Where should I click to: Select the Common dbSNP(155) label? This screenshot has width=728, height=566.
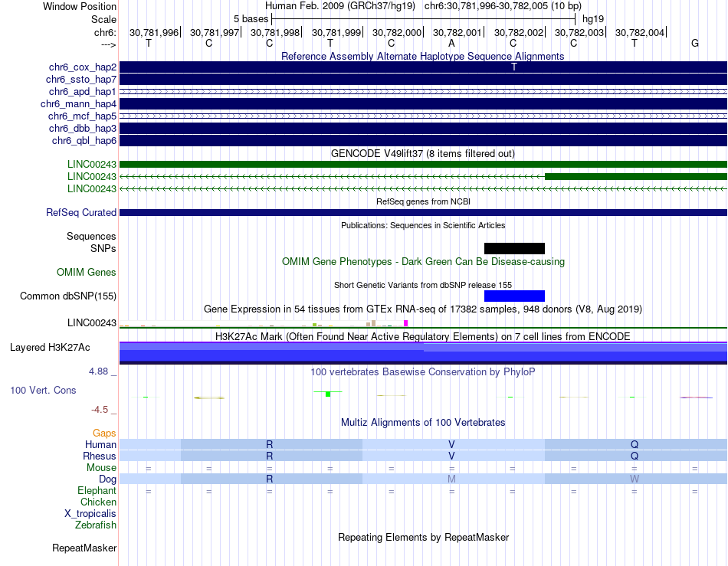point(68,296)
